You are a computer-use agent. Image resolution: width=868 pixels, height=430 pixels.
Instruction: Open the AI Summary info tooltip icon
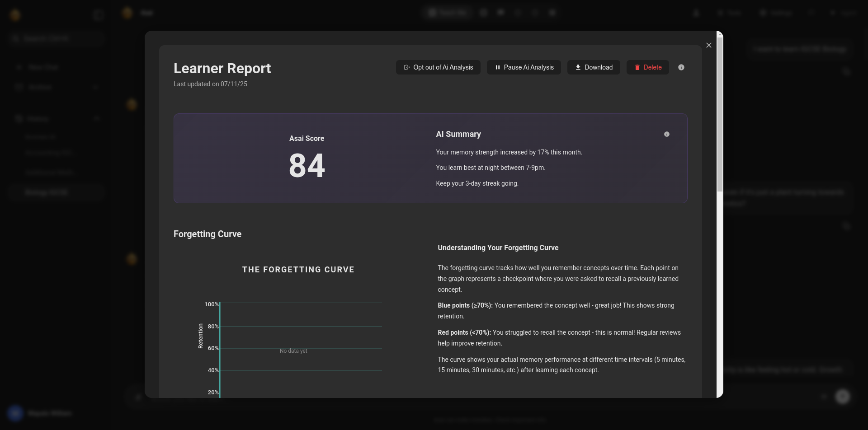point(666,134)
